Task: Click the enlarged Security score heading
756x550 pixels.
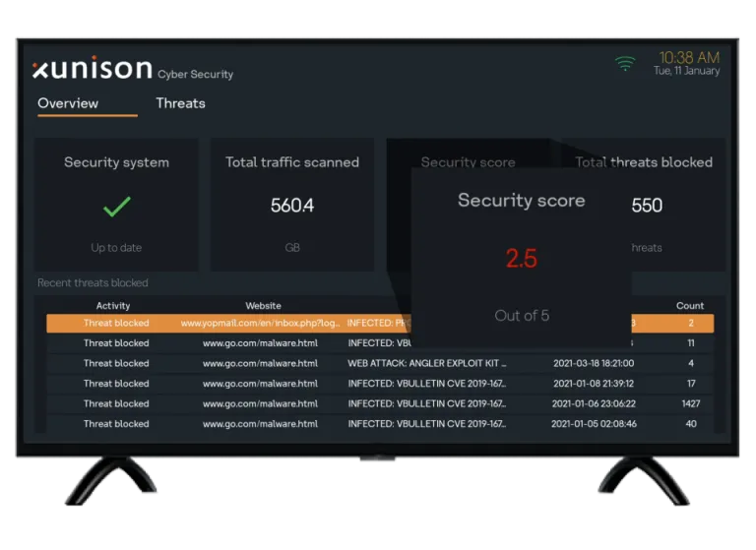Action: (x=521, y=200)
